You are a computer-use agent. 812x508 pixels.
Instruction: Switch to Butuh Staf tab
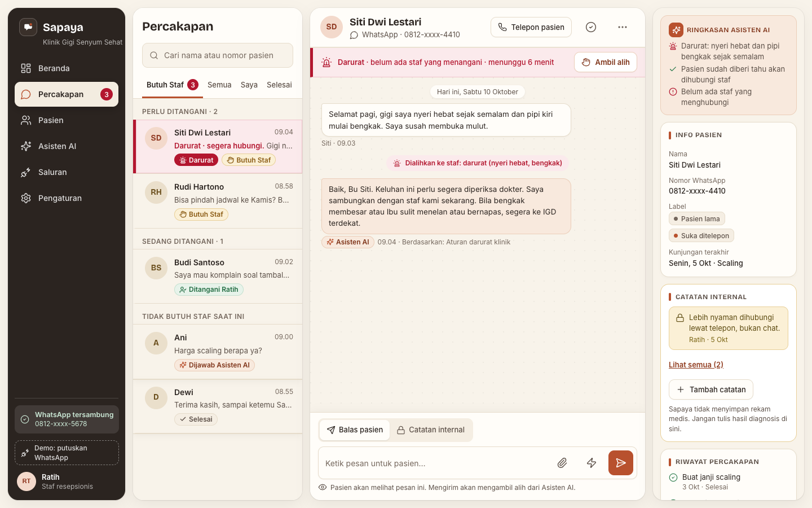click(172, 85)
